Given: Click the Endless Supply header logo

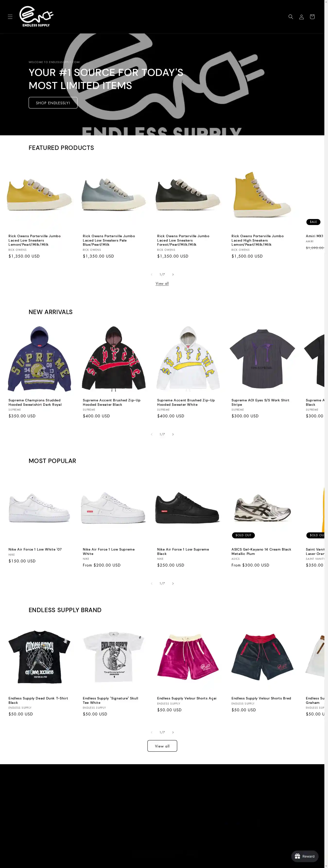Looking at the screenshot, I should point(36,16).
